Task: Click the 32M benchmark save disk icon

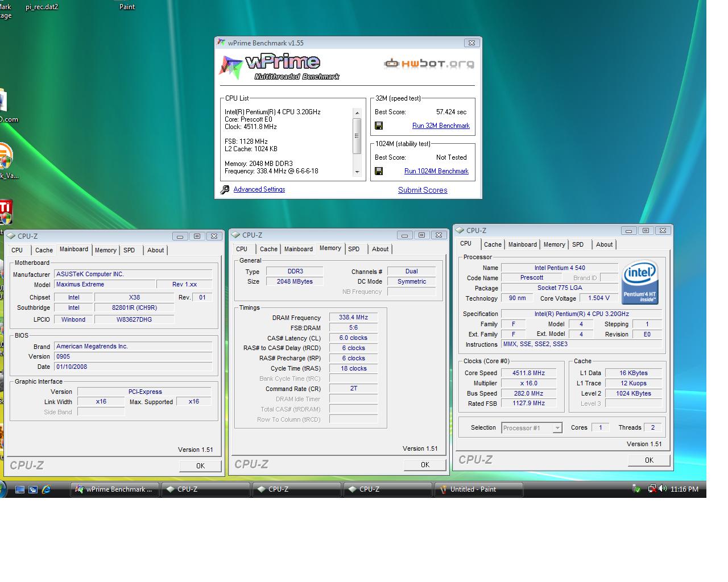Action: [x=379, y=126]
